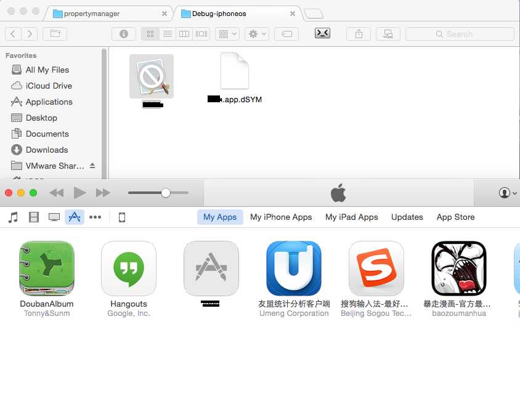Click the Share toolbar button
This screenshot has width=520, height=420.
(x=359, y=34)
